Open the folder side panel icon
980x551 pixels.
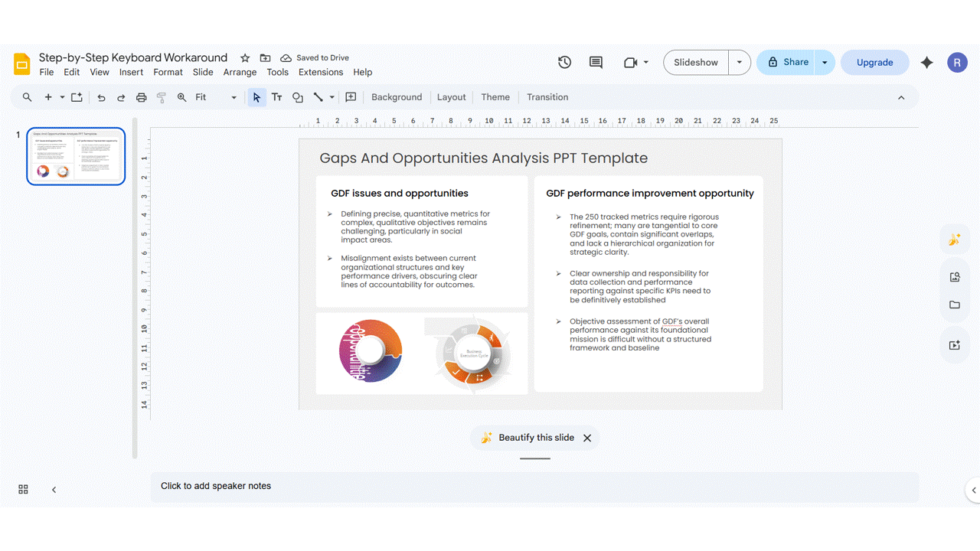(x=954, y=305)
